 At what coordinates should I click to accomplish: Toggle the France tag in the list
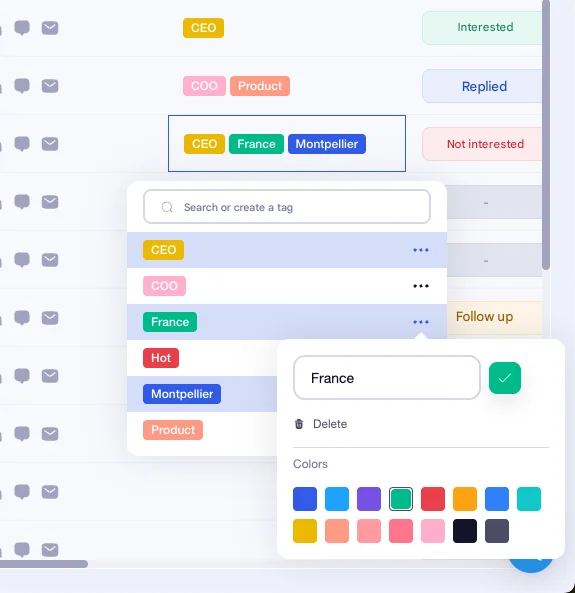click(170, 322)
